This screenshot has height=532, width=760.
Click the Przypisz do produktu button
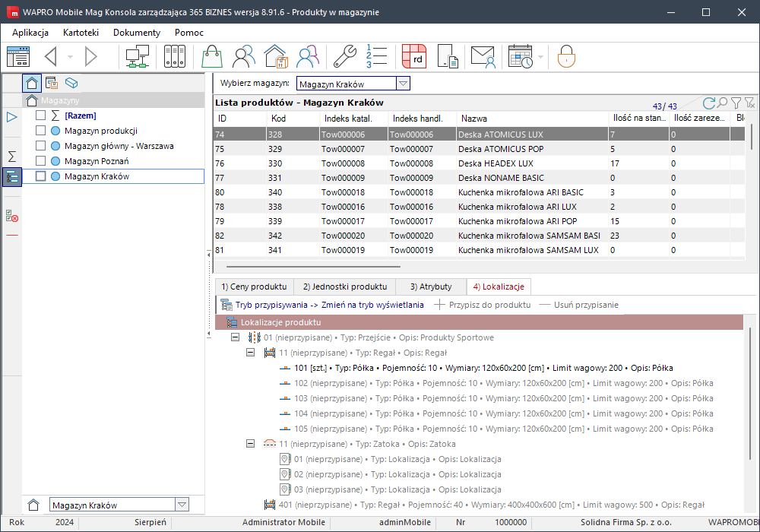click(x=483, y=305)
